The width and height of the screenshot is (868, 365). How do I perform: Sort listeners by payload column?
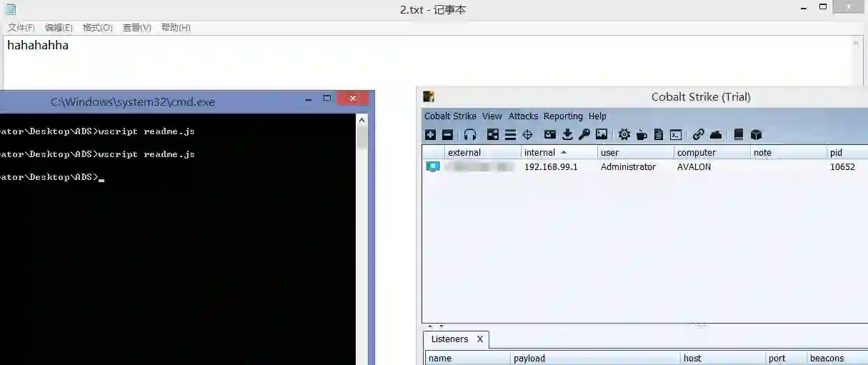click(x=596, y=358)
